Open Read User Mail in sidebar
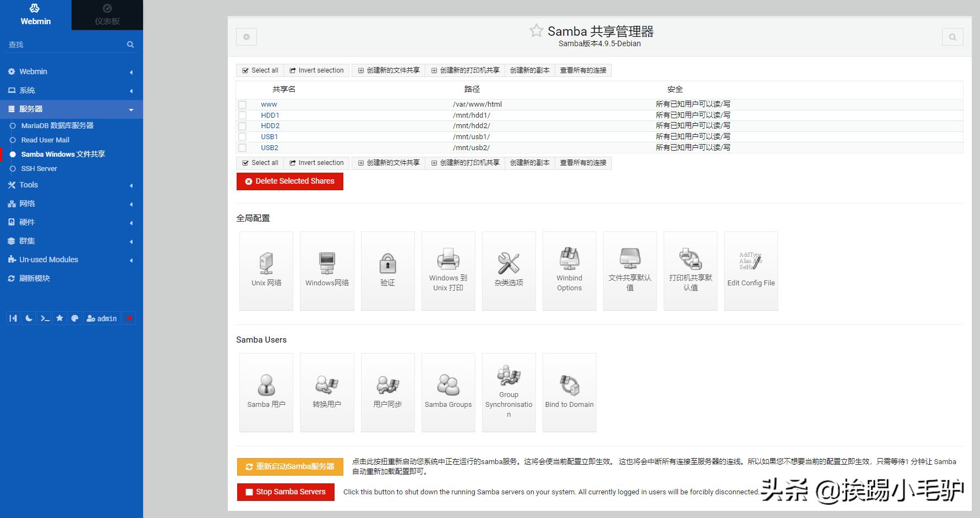Viewport: 980px width, 518px height. coord(45,140)
